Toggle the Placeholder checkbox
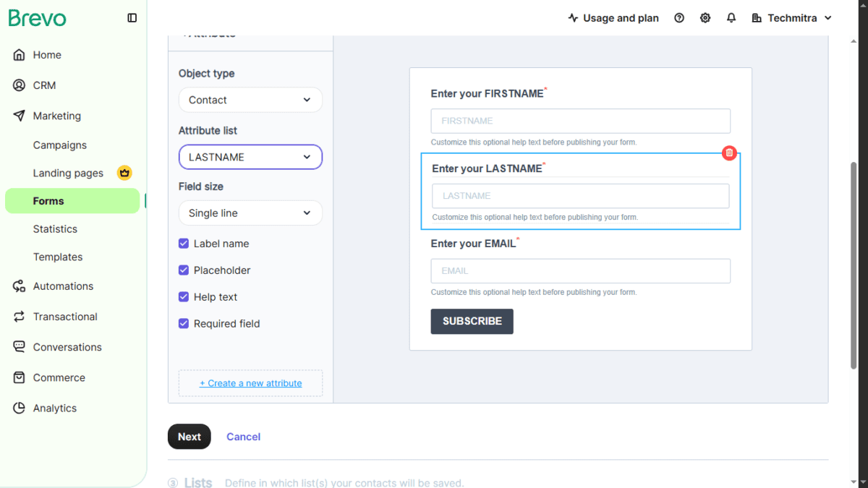 184,270
